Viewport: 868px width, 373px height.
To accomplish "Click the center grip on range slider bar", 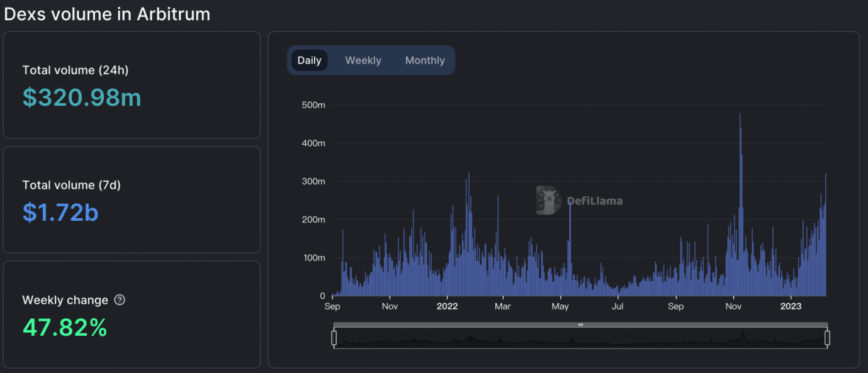I will (x=580, y=325).
